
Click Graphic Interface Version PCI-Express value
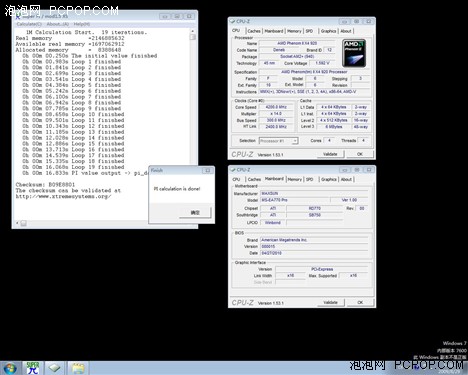click(322, 269)
